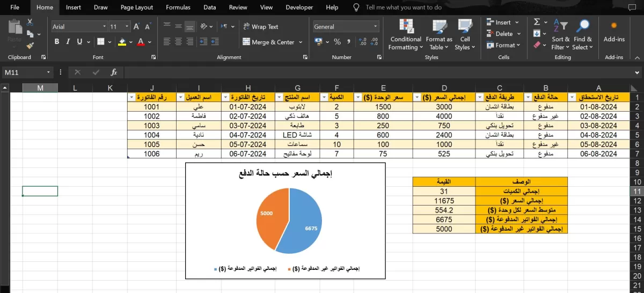Align text left in Alignment group
This screenshot has width=644, height=293.
click(167, 41)
